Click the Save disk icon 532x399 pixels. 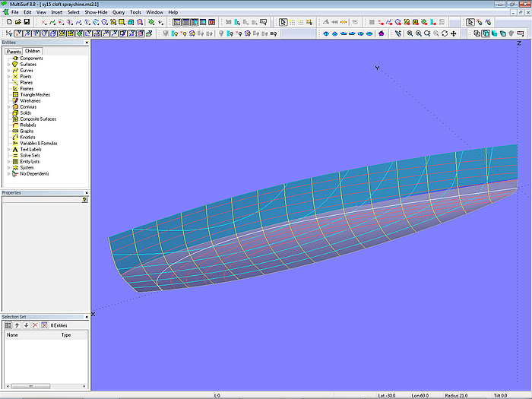27,22
